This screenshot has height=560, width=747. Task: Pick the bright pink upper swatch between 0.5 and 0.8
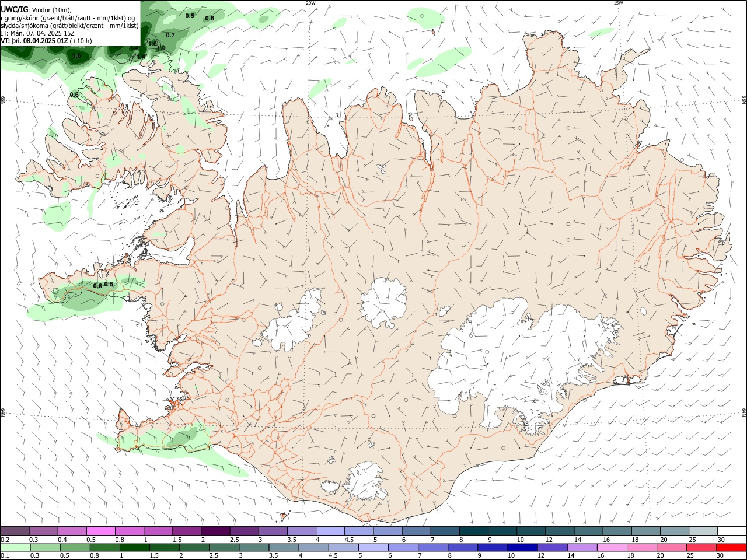tap(100, 531)
